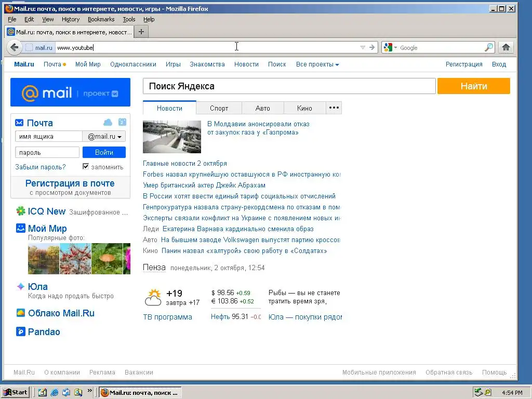
Task: Click the search magnifier quick launch icon
Action: (x=78, y=393)
